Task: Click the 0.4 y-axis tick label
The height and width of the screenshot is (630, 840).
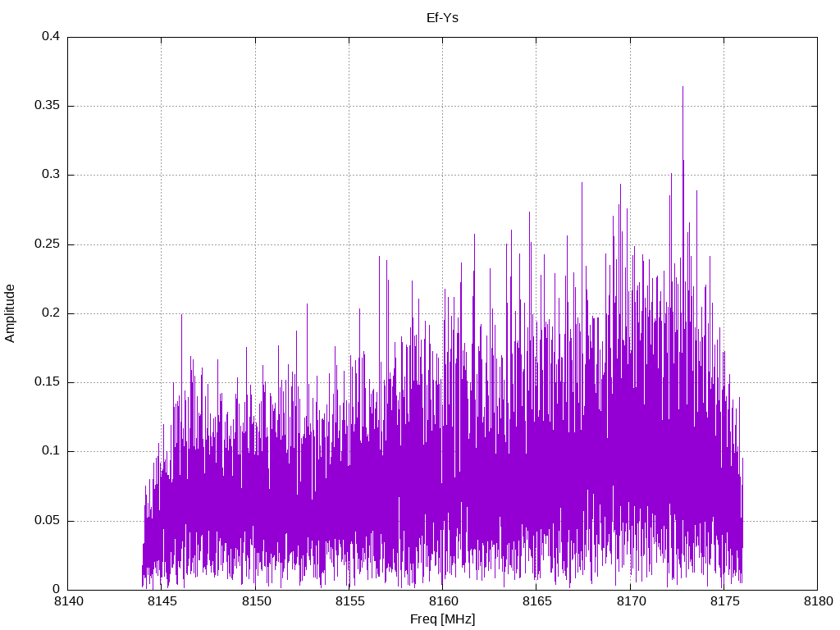Action: [51, 36]
